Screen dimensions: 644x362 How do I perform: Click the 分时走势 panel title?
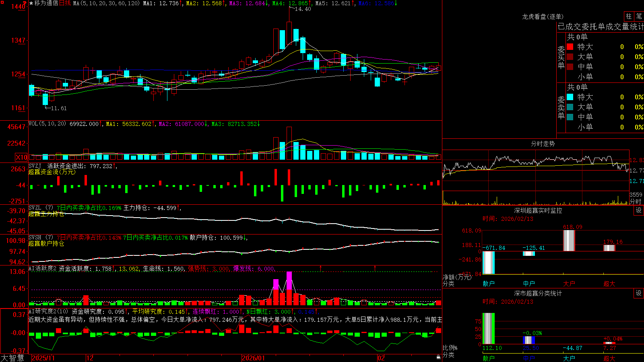coord(543,144)
